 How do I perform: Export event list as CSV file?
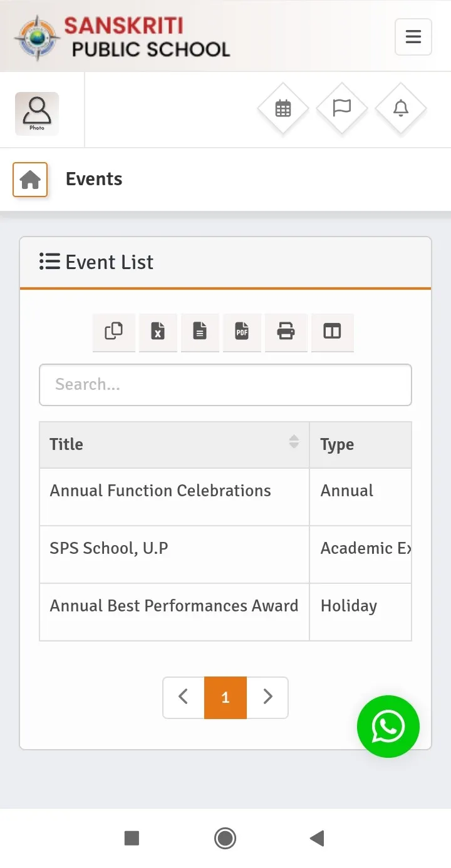click(200, 332)
